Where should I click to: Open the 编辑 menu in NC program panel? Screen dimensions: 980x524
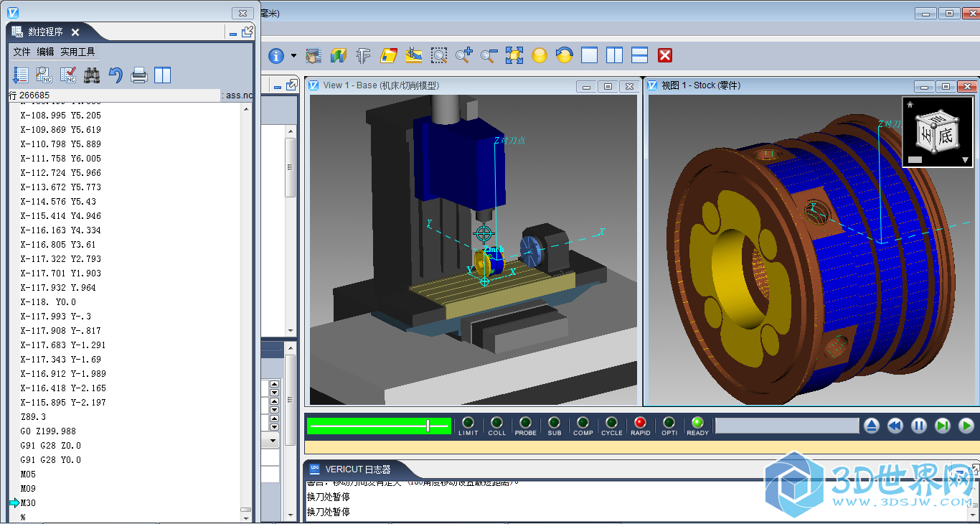pyautogui.click(x=46, y=52)
